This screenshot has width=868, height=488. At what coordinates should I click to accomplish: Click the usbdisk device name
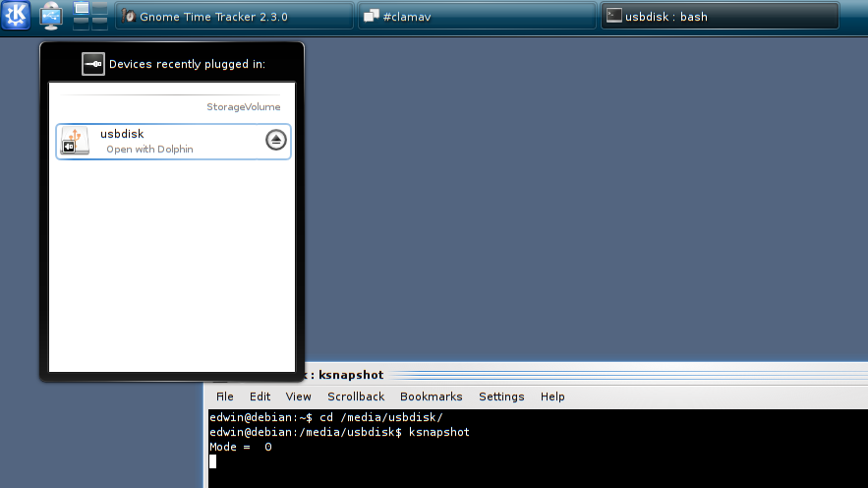tap(122, 134)
